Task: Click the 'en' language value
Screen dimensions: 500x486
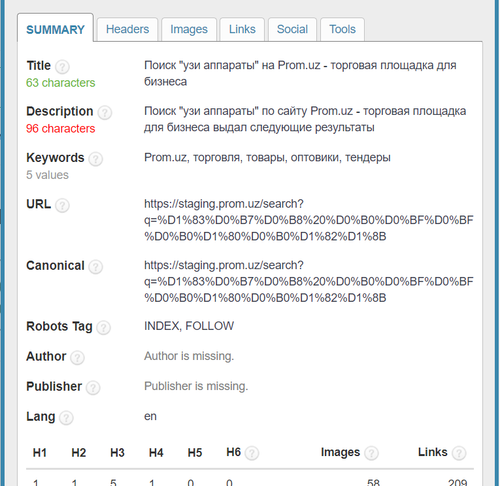Action: (150, 416)
